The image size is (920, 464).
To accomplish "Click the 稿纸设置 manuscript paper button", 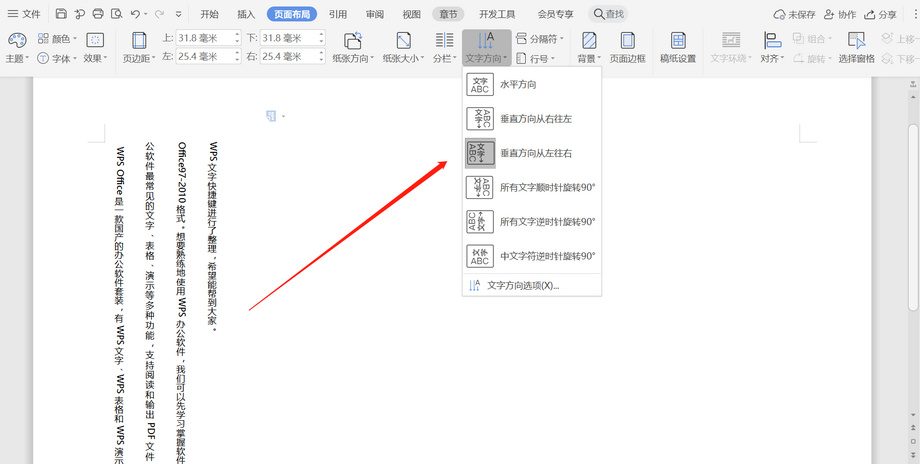I will 678,48.
